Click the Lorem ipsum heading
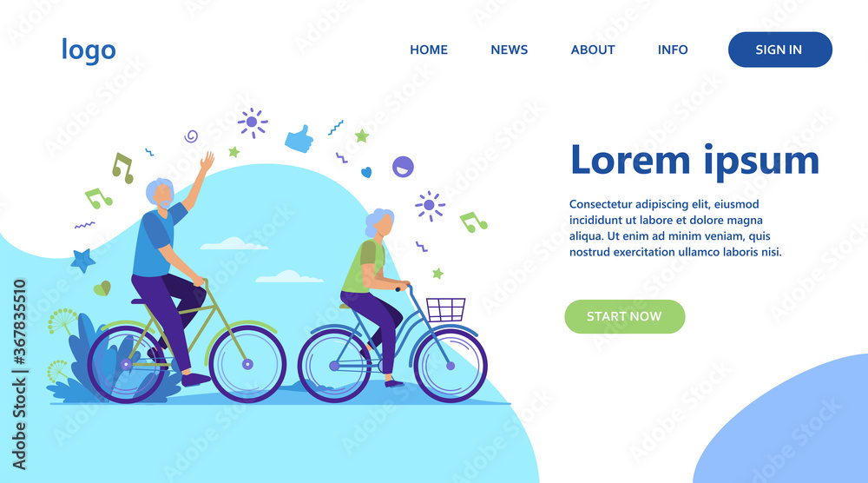The image size is (868, 483). [694, 161]
